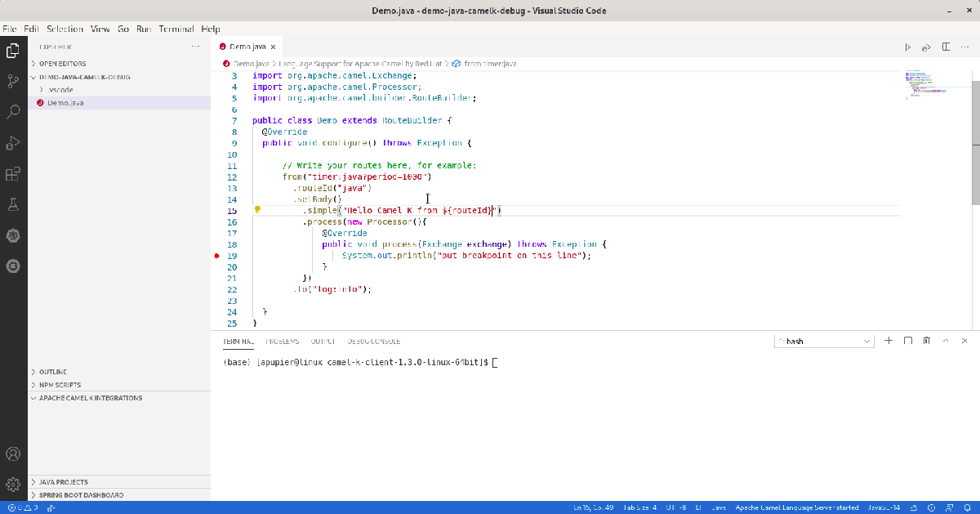
Task: Close the Demo.java editor tab
Action: click(x=273, y=47)
